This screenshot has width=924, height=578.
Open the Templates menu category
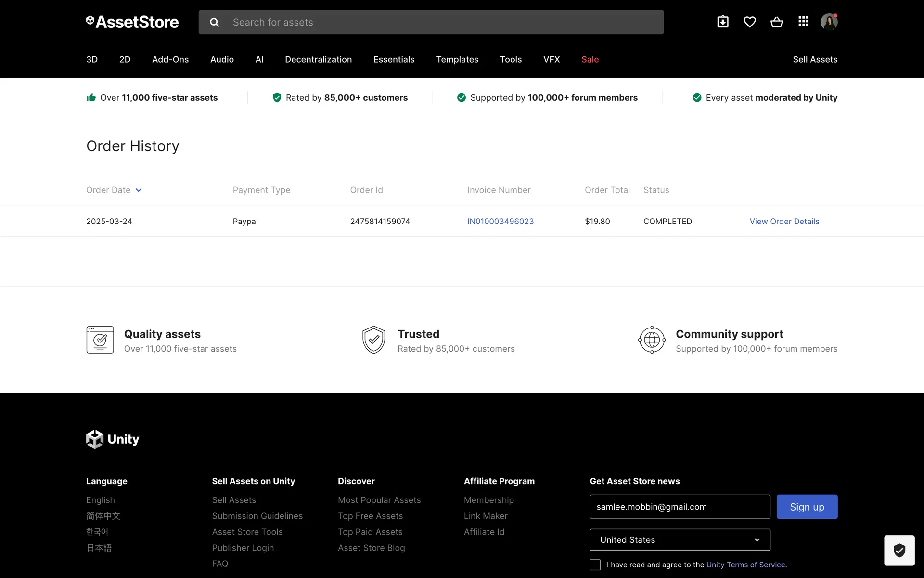pos(457,59)
